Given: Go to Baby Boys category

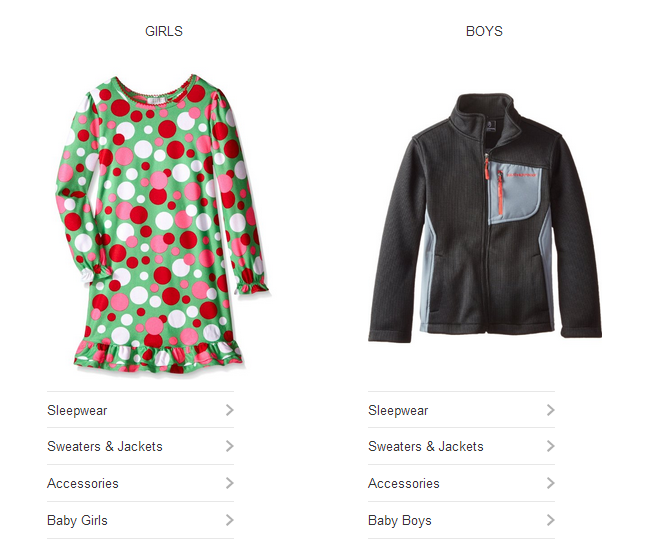Looking at the screenshot, I should 461,520.
